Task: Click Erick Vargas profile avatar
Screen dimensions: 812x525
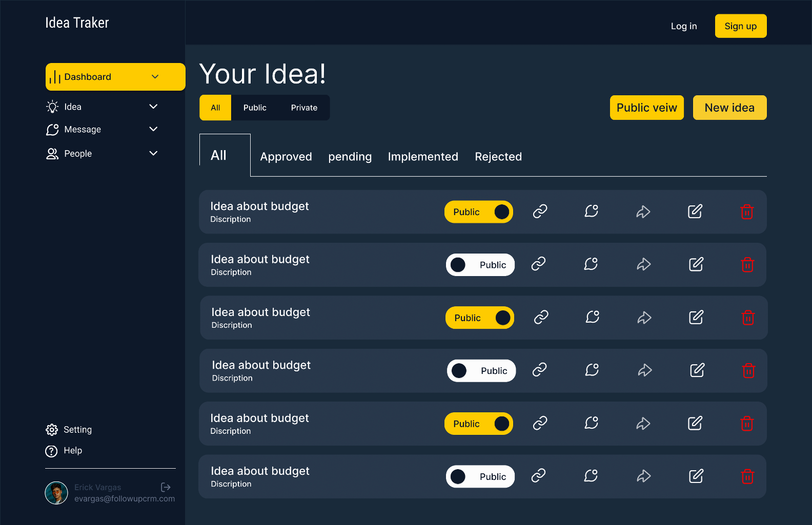Action: coord(56,493)
